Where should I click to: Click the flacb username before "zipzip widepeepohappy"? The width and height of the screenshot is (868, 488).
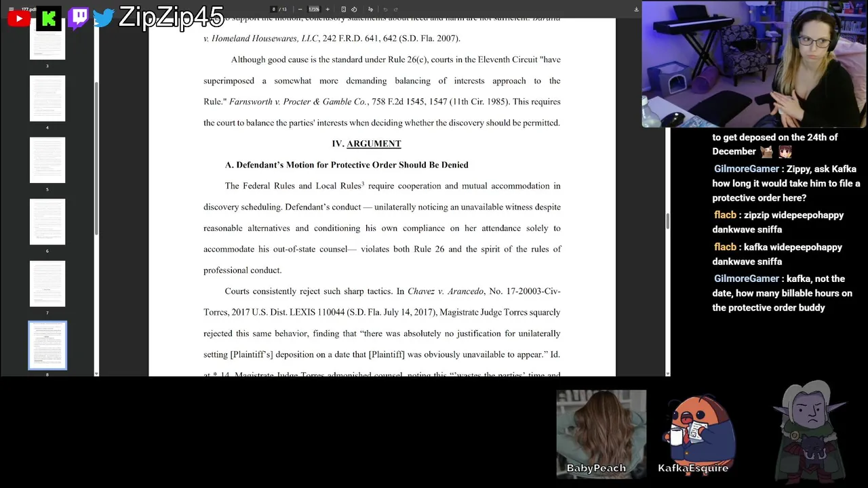[x=725, y=215]
